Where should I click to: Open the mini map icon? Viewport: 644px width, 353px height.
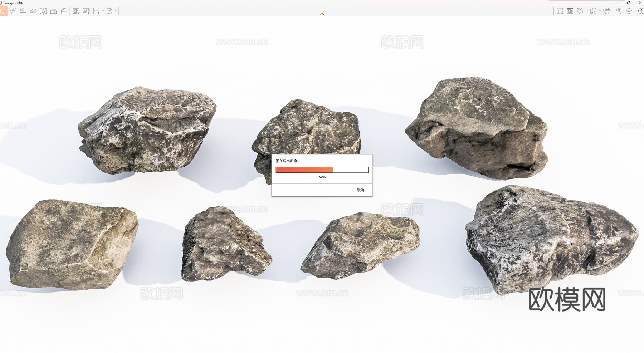click(560, 11)
